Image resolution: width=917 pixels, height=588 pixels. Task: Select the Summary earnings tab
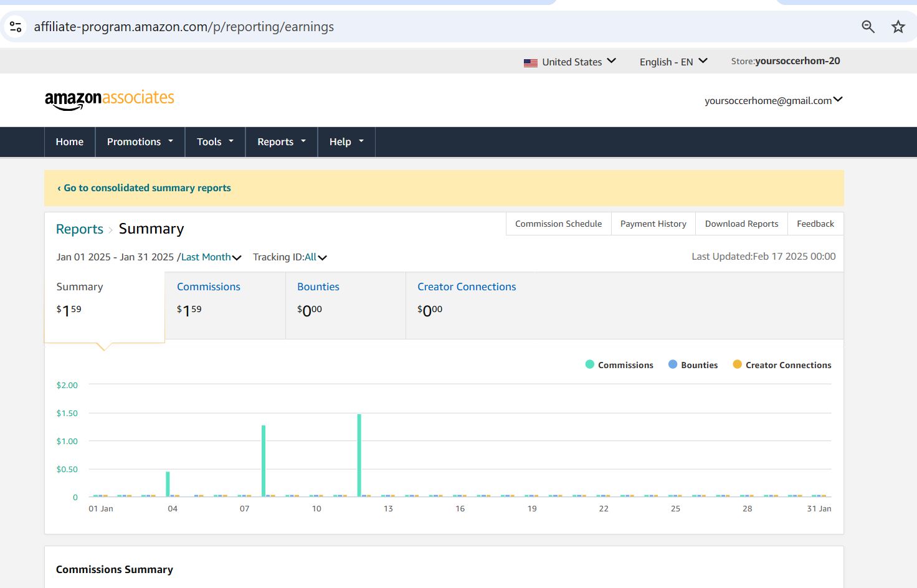pyautogui.click(x=104, y=307)
